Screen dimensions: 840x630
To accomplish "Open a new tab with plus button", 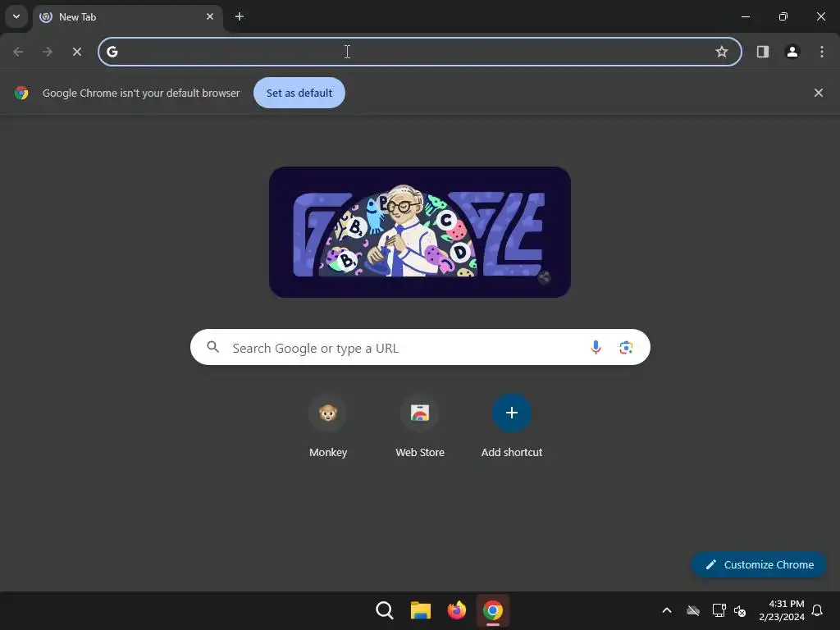I will coord(240,16).
